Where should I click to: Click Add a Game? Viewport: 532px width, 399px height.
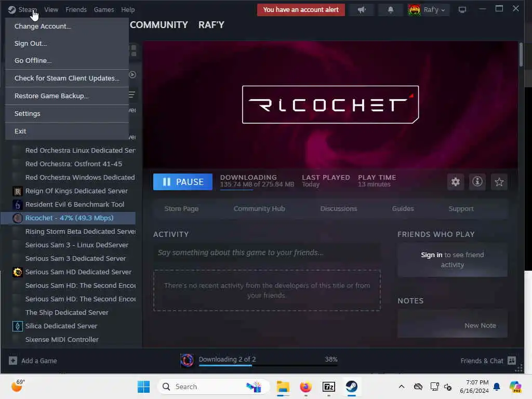[33, 361]
